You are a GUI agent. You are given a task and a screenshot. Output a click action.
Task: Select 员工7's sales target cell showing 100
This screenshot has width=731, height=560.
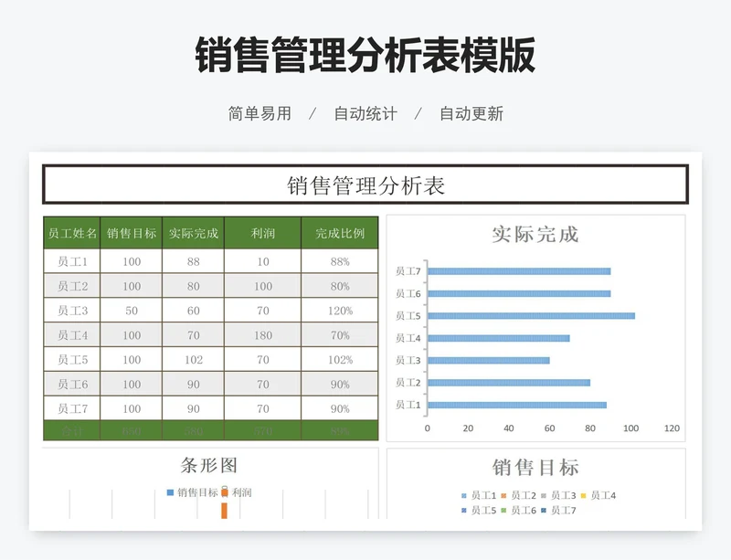tap(131, 408)
